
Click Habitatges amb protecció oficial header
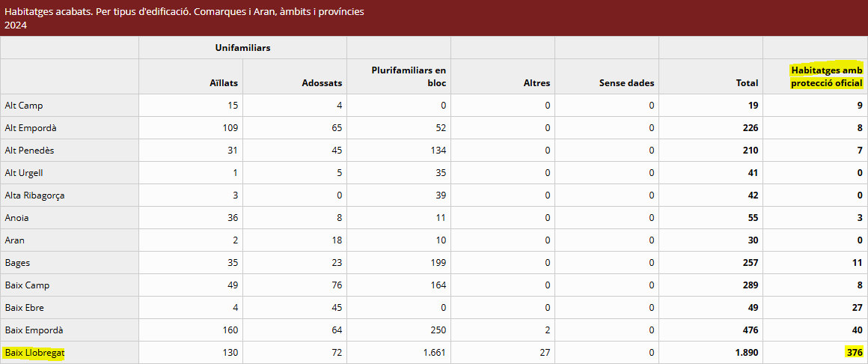tap(827, 76)
